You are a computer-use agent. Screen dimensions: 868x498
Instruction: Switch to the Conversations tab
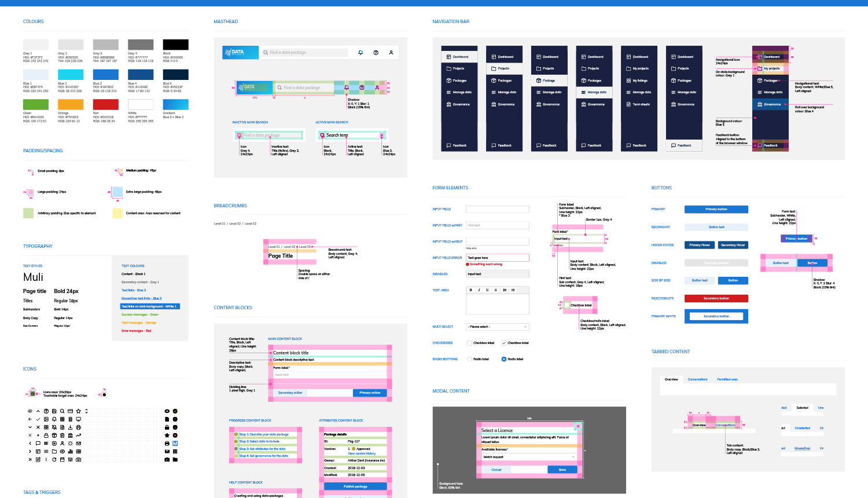[x=697, y=379]
